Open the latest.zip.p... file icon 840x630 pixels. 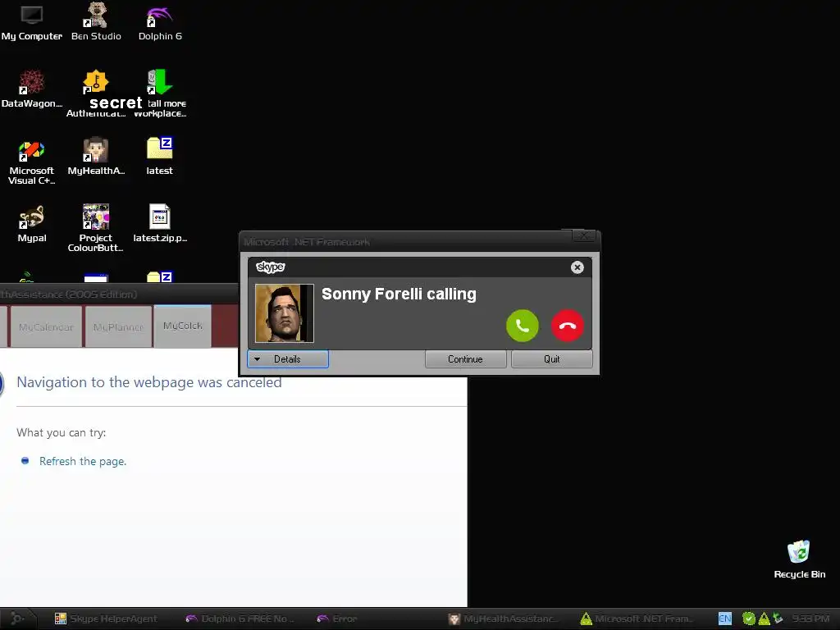(x=160, y=224)
